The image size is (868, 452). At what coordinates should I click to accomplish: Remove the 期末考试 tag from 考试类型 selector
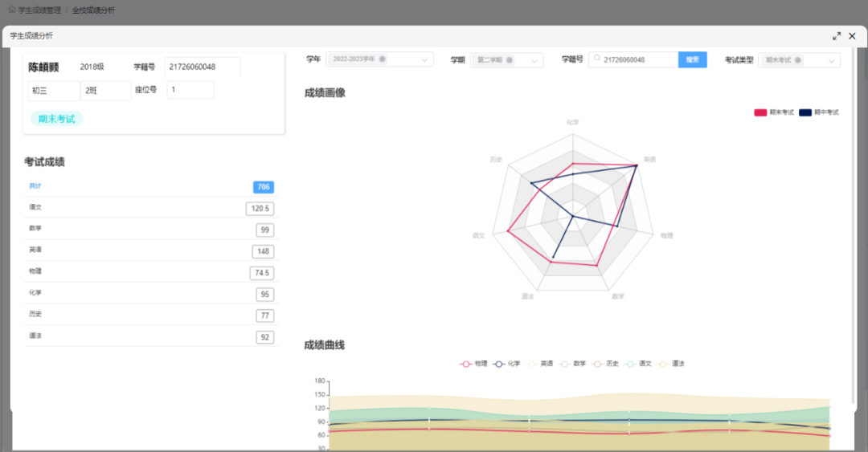point(798,60)
